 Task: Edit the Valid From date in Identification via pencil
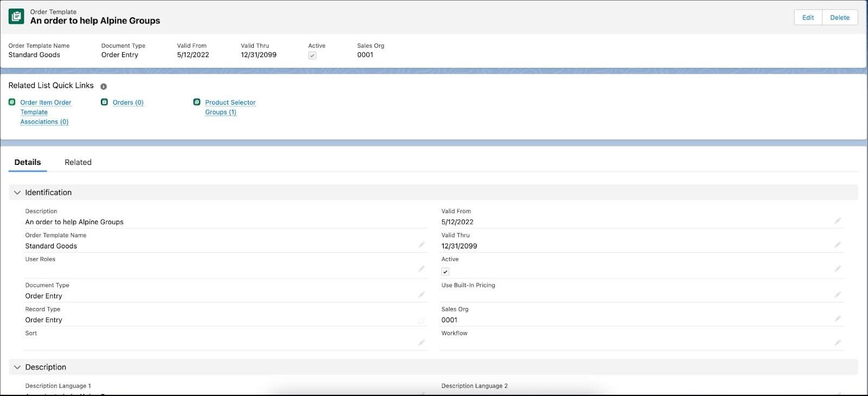pyautogui.click(x=838, y=221)
